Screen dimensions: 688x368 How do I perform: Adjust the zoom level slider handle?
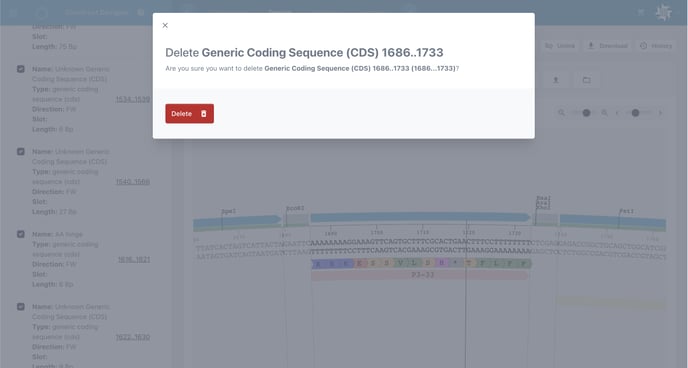click(586, 113)
